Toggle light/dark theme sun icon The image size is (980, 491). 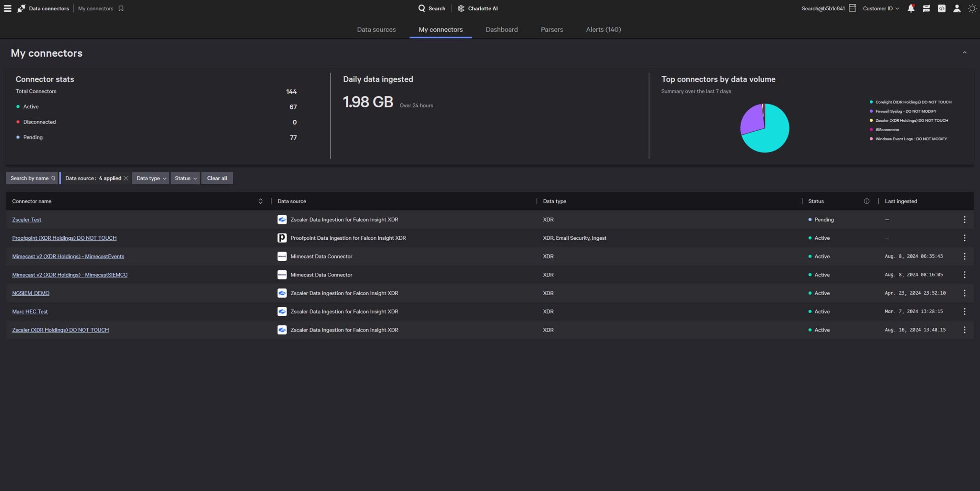click(972, 8)
